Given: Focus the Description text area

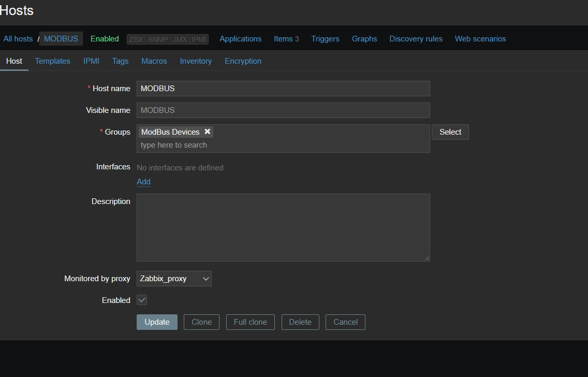Looking at the screenshot, I should pyautogui.click(x=283, y=227).
